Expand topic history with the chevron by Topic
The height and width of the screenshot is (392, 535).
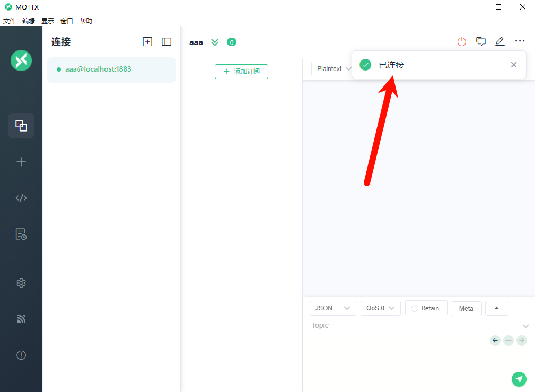point(526,326)
